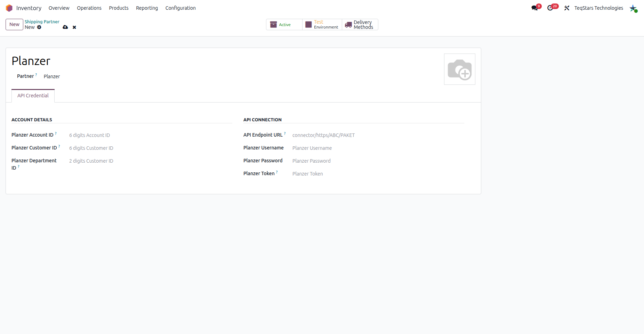The height and width of the screenshot is (334, 644).
Task: Focus the Planzer Department ID field
Action: point(151,161)
